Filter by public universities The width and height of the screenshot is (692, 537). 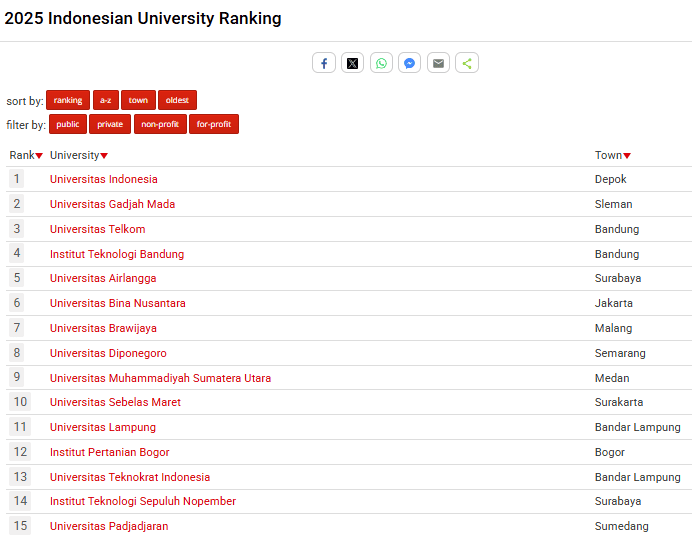tap(68, 124)
